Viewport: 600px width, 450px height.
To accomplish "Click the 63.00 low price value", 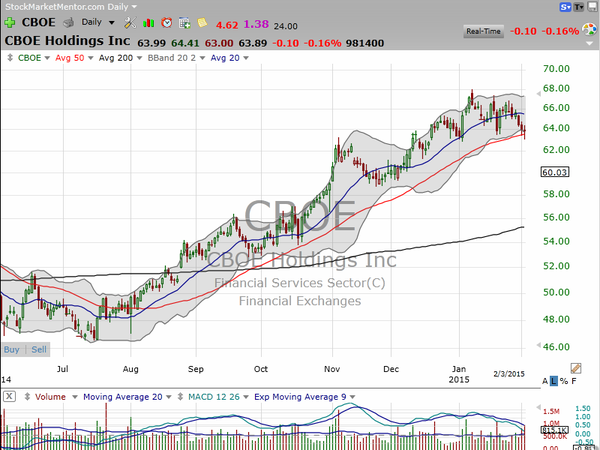I will click(219, 43).
